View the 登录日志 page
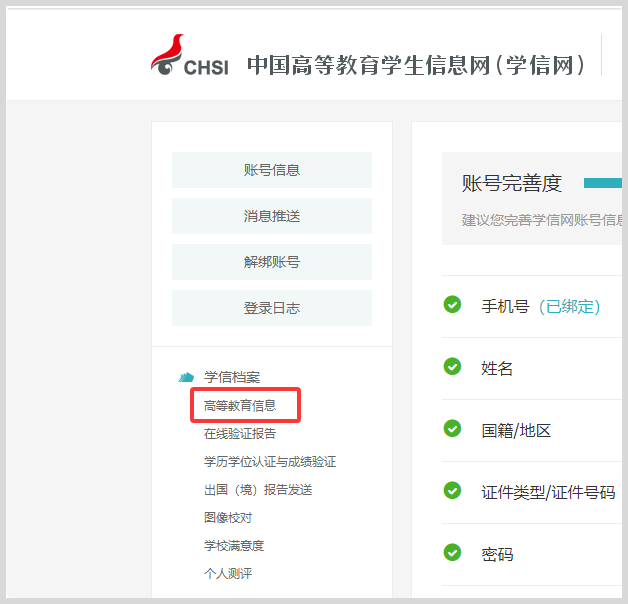Image resolution: width=628 pixels, height=604 pixels. [x=272, y=308]
